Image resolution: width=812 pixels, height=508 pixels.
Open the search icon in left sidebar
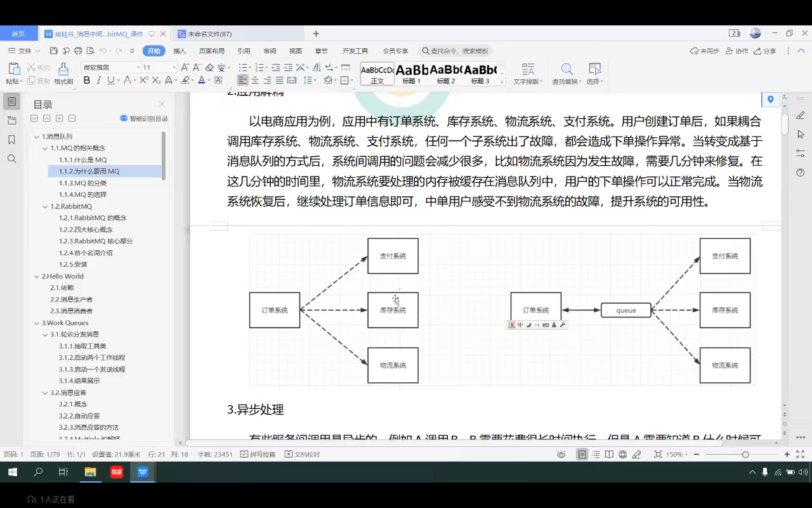[11, 159]
